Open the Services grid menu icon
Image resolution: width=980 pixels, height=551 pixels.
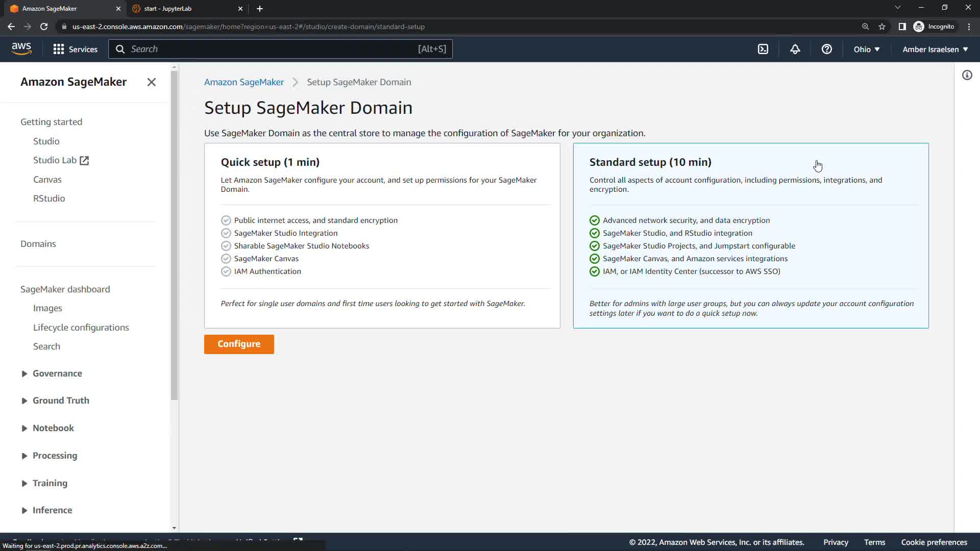[x=59, y=49]
